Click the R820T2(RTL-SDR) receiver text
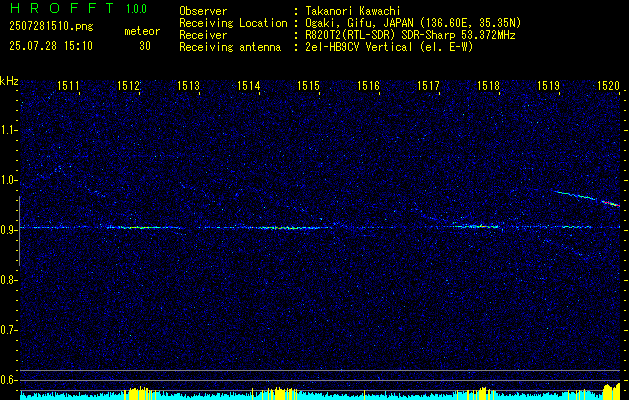This screenshot has height=400, width=629. (410, 35)
